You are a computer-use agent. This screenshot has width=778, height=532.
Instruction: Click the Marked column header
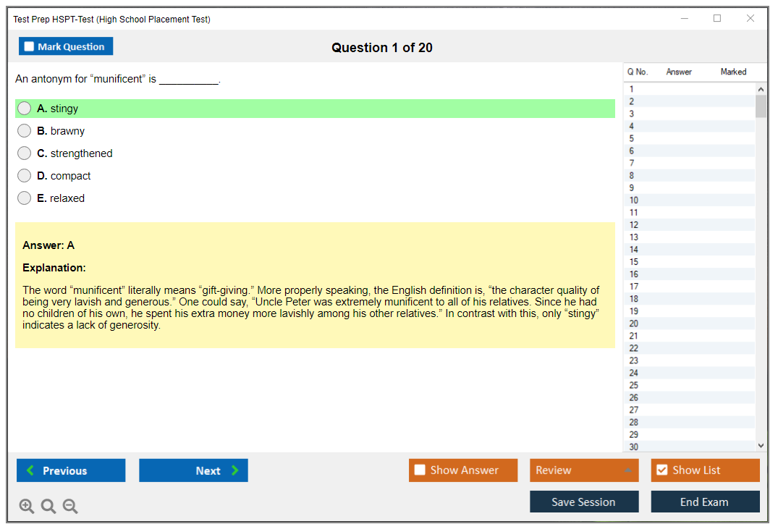[733, 72]
